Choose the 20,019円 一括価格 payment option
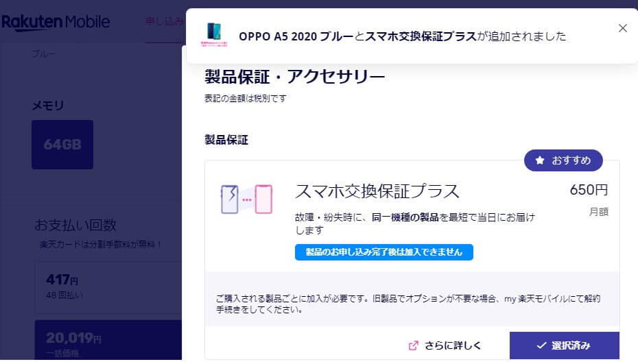The width and height of the screenshot is (638, 364). coord(108,340)
